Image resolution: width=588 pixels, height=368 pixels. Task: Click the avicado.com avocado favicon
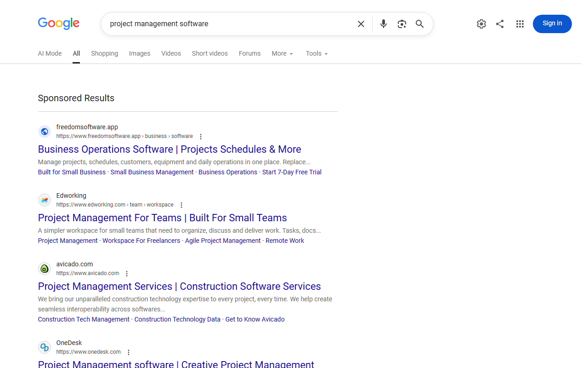point(45,269)
